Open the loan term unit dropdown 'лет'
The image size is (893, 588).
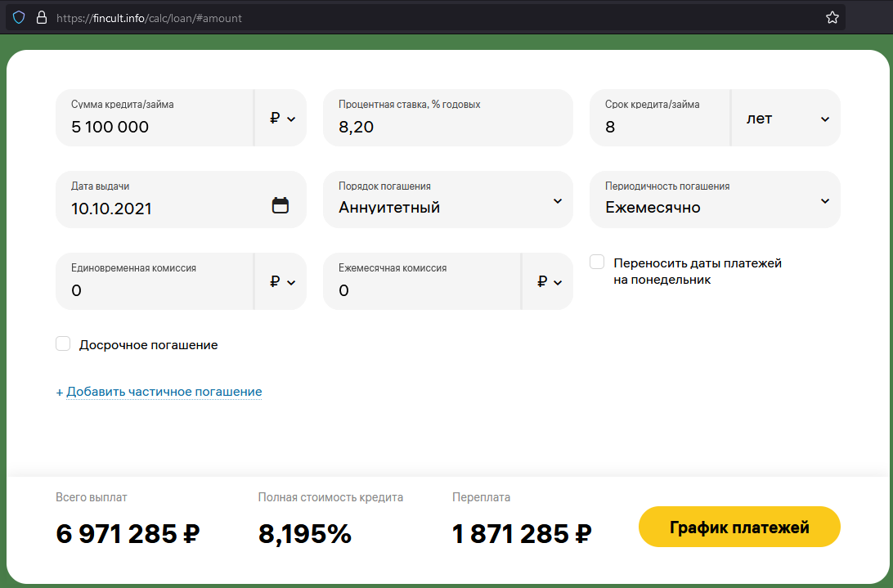point(786,118)
